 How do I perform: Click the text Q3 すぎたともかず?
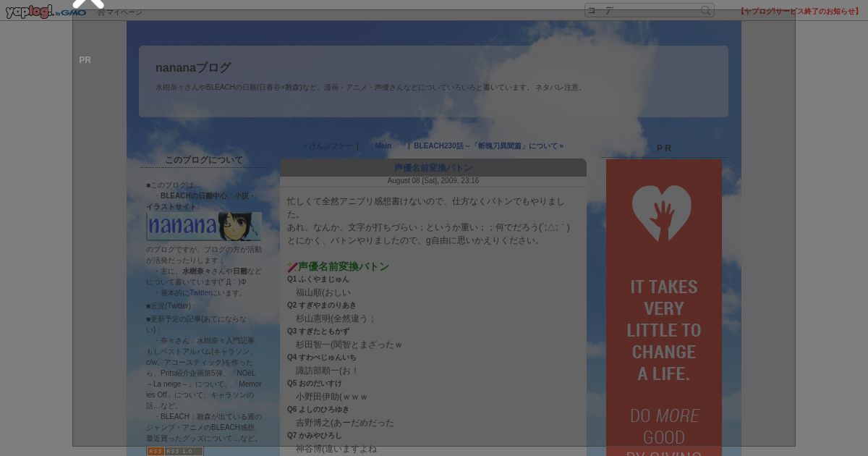(x=318, y=332)
